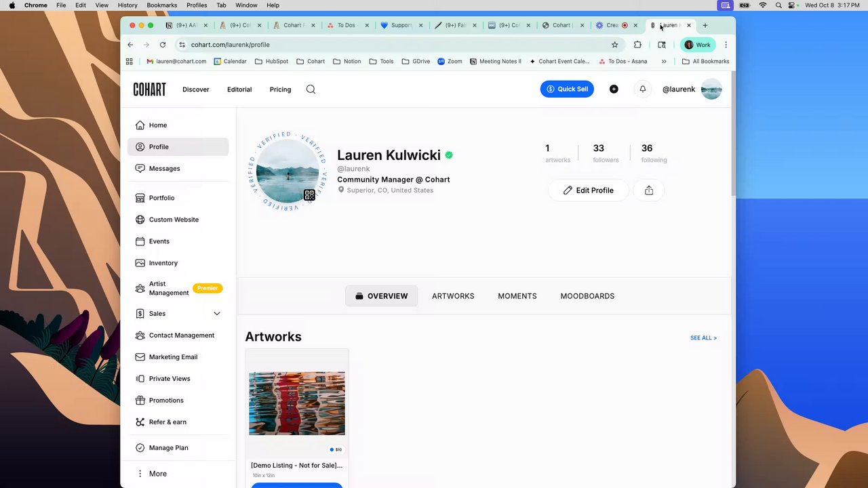Open the History menu in the menu bar
The image size is (868, 488).
click(x=127, y=5)
